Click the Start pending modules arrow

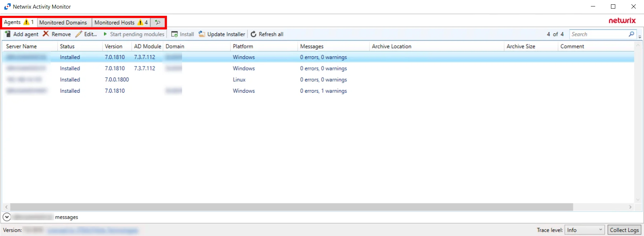pos(105,34)
